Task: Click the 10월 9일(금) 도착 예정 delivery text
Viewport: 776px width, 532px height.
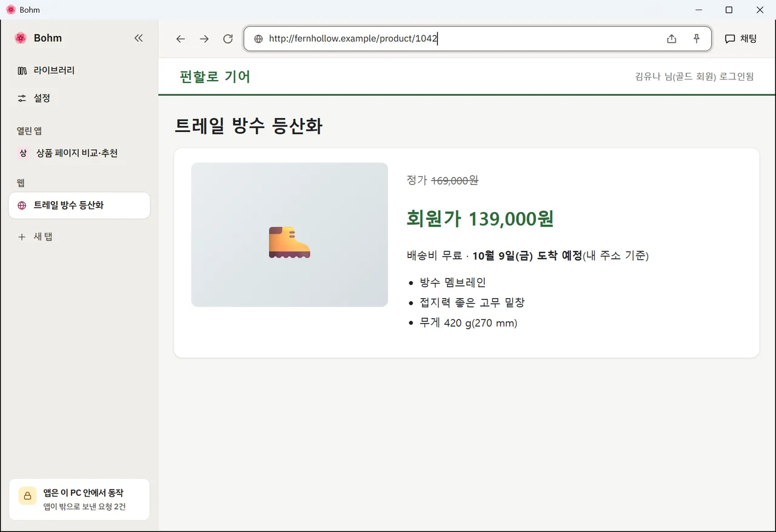Action: pyautogui.click(x=527, y=256)
